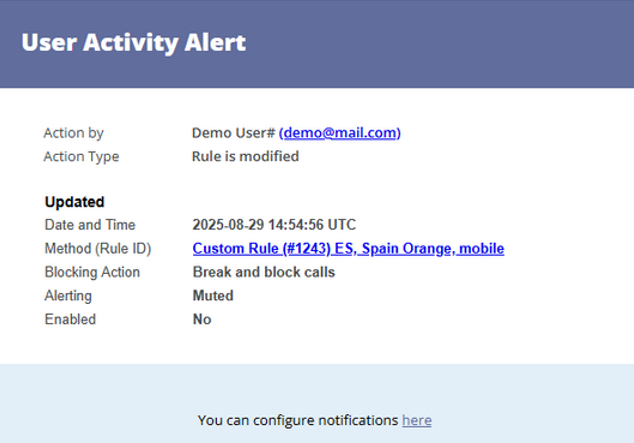Open the demo@mail.com email link
The height and width of the screenshot is (443, 634).
(340, 133)
